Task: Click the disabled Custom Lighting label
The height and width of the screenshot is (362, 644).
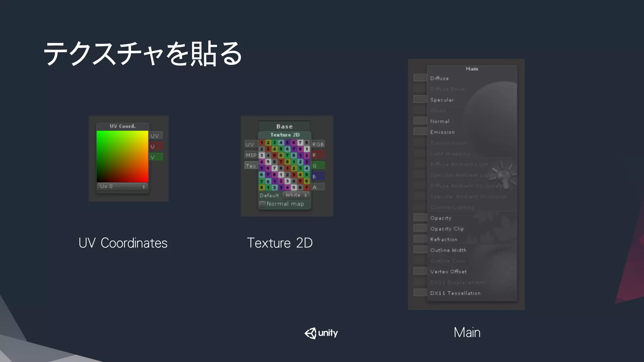Action: 452,207
